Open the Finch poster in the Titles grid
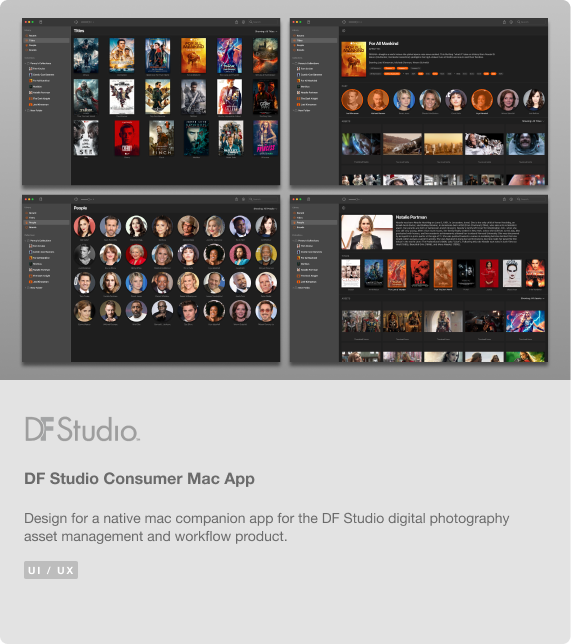 tap(161, 138)
